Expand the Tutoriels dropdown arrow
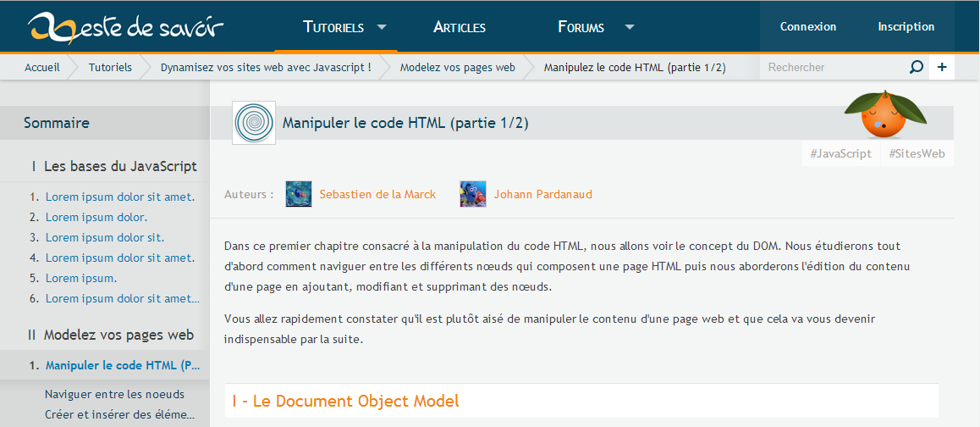The width and height of the screenshot is (980, 427). [x=382, y=26]
